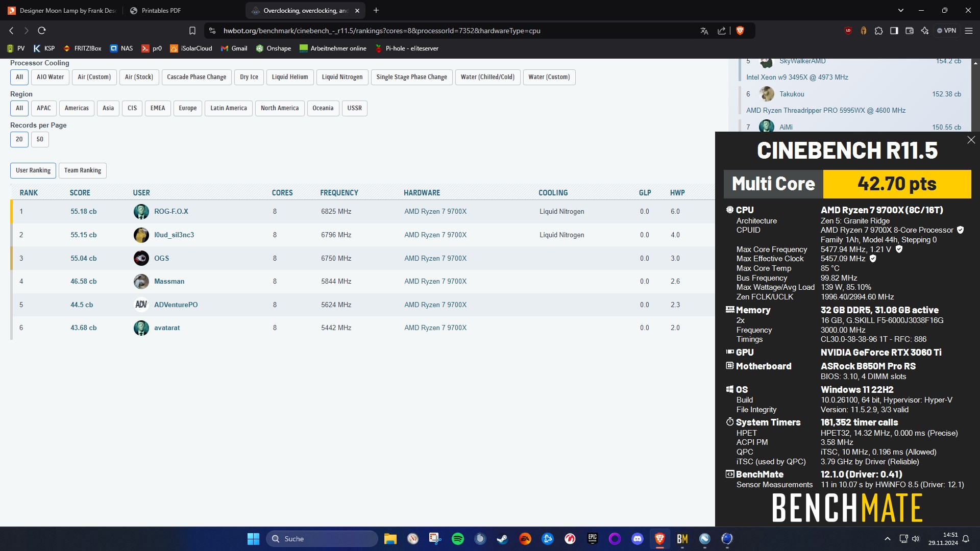Open the FRITZ!Box bookmark
The height and width of the screenshot is (551, 980).
click(82, 48)
